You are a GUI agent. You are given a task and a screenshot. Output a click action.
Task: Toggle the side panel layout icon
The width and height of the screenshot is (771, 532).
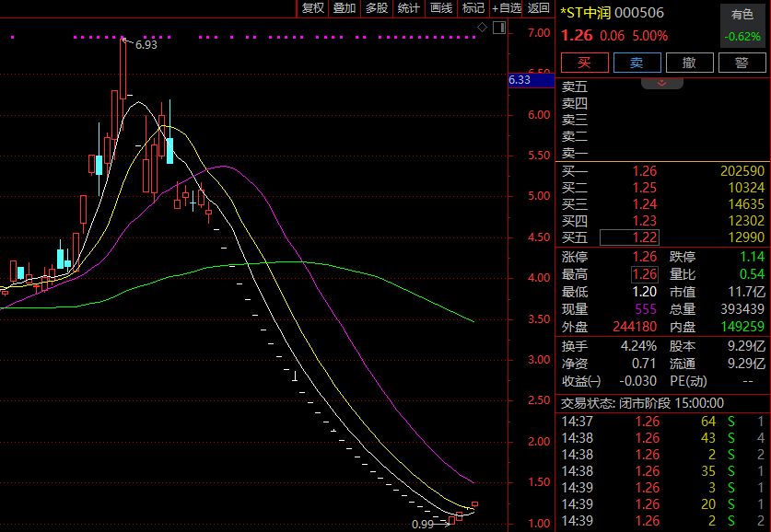pos(497,29)
